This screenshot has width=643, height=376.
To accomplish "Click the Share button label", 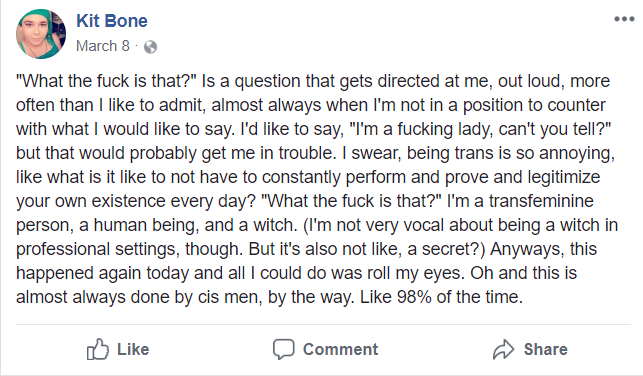I will pyautogui.click(x=545, y=349).
